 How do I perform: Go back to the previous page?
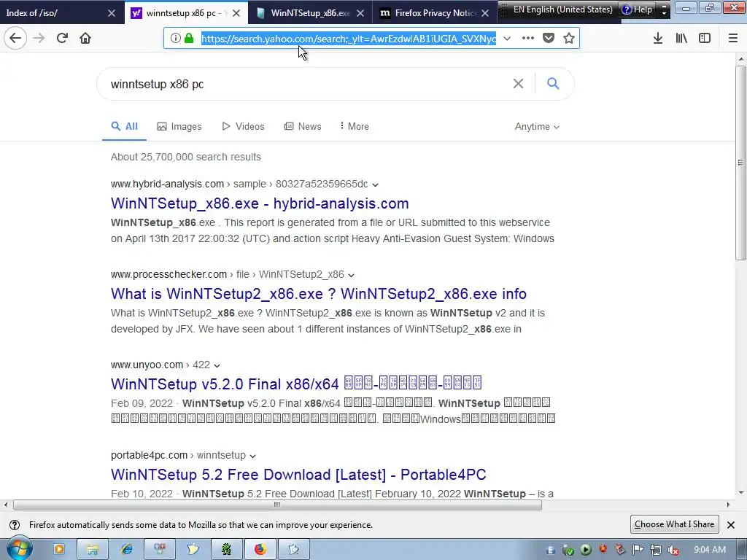click(15, 38)
